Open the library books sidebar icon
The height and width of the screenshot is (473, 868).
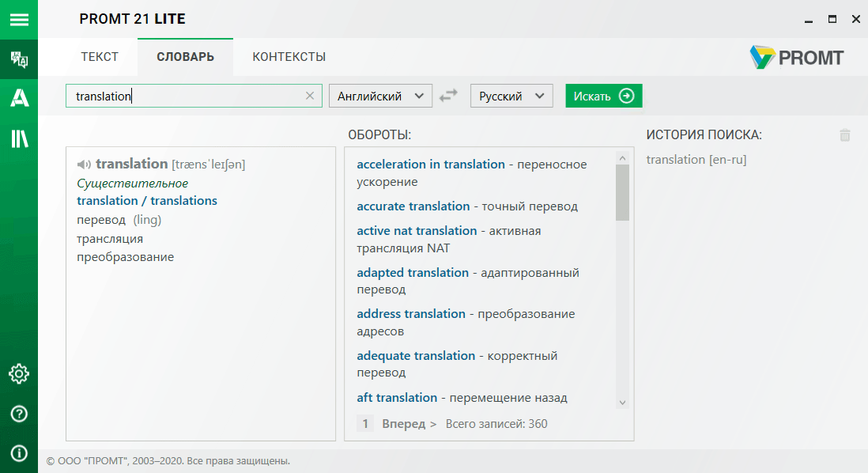pyautogui.click(x=19, y=138)
